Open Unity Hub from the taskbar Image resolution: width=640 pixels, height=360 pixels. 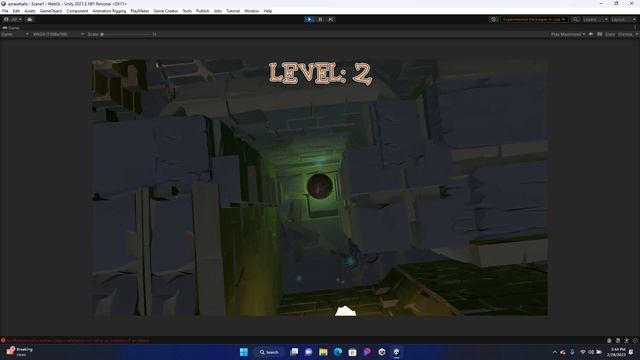coord(382,352)
